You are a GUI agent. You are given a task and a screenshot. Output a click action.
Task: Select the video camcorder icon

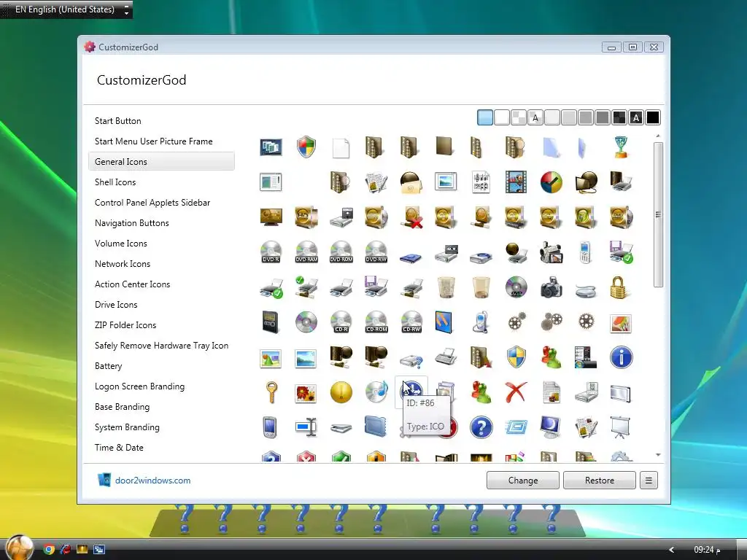[x=551, y=252]
